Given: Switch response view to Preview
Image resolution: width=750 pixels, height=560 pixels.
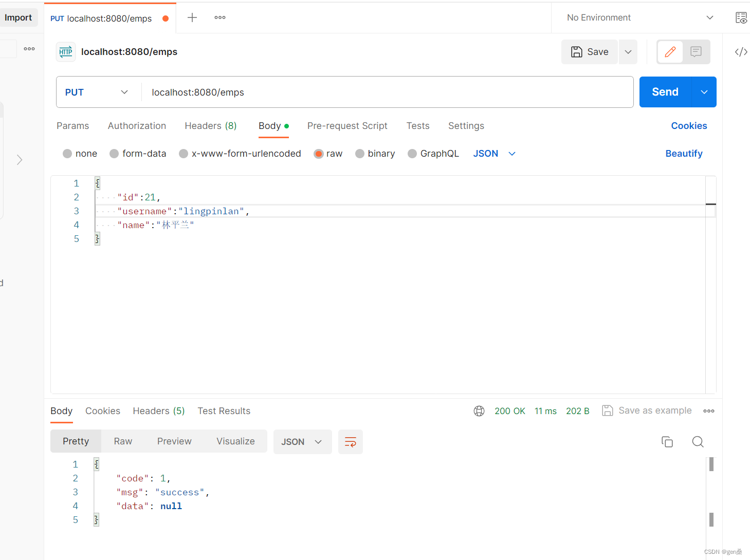Looking at the screenshot, I should [174, 441].
